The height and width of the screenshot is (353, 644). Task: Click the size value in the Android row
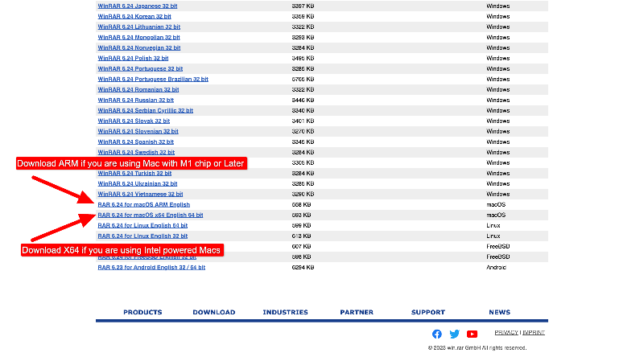point(303,267)
